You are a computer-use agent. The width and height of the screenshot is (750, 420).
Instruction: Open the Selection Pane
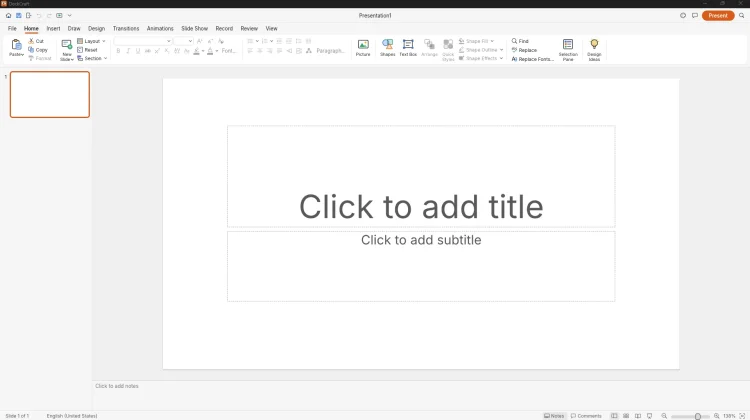[568, 50]
